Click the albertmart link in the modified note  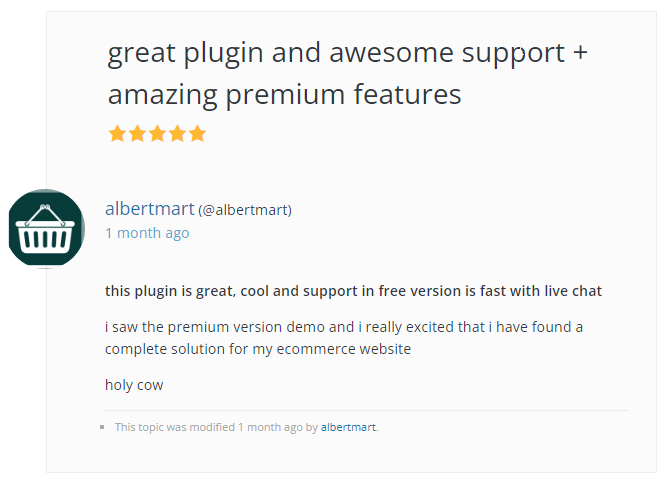pos(348,427)
